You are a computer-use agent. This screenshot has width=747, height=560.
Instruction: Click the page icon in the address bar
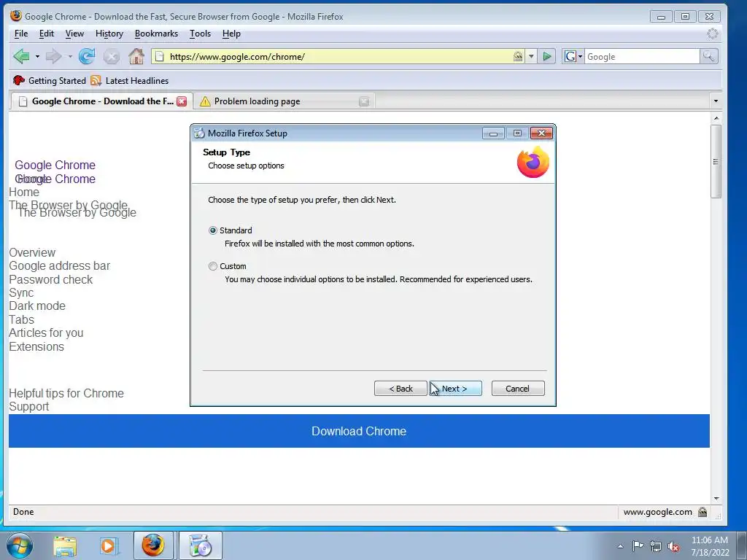click(160, 57)
